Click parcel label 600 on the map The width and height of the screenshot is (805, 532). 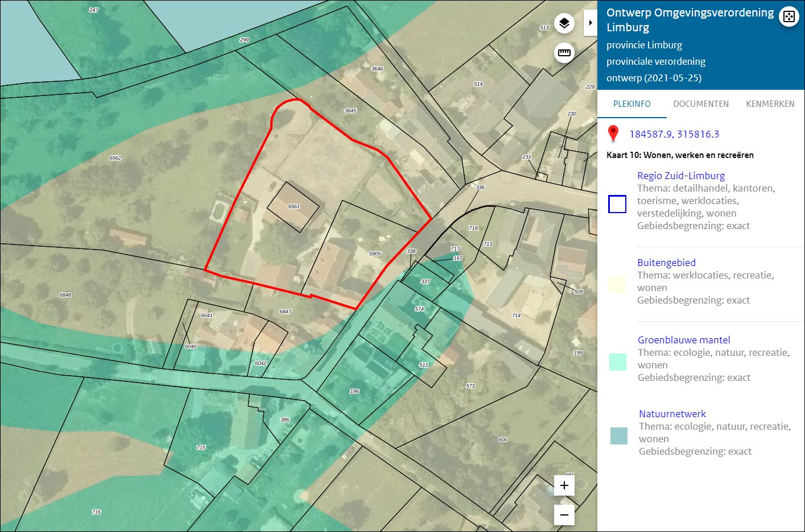tap(503, 440)
